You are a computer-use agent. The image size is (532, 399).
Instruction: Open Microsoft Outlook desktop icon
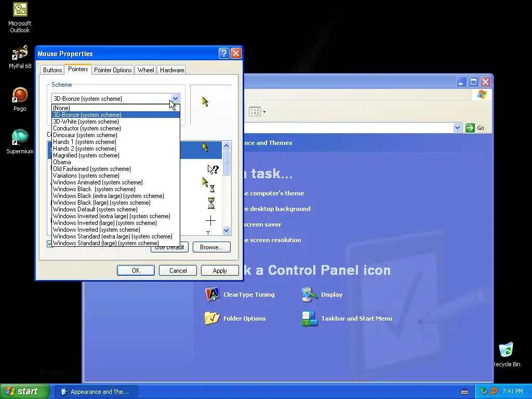20,18
